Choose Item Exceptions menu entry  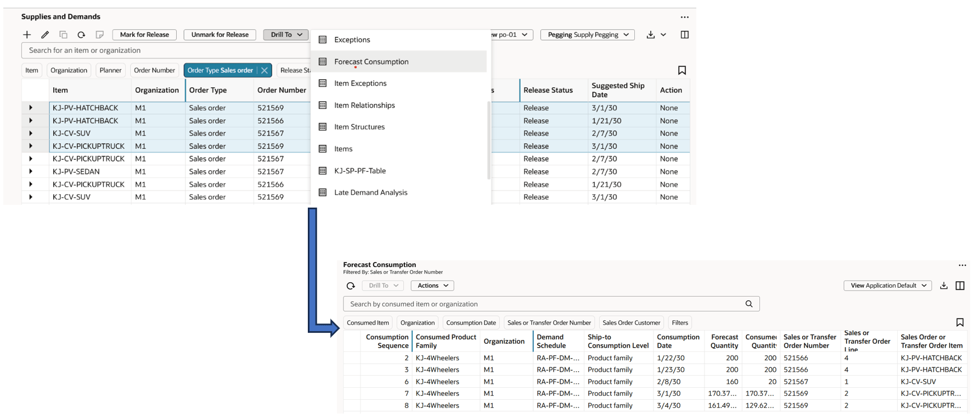[x=398, y=83]
